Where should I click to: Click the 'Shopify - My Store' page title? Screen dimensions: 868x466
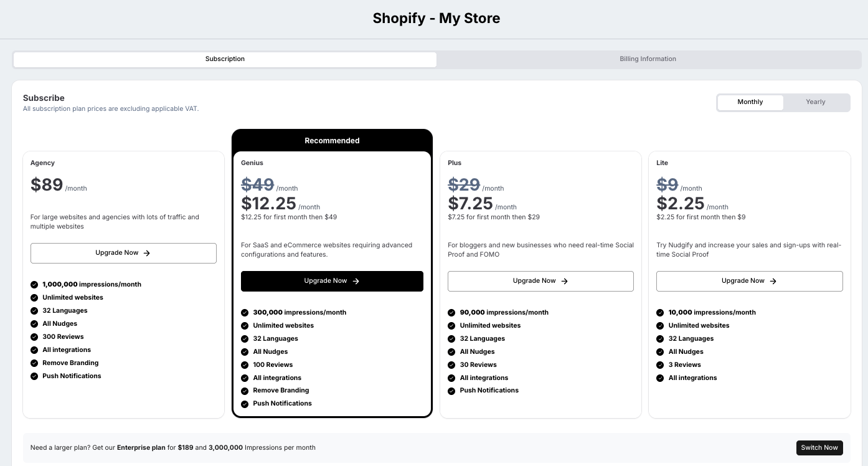point(436,19)
